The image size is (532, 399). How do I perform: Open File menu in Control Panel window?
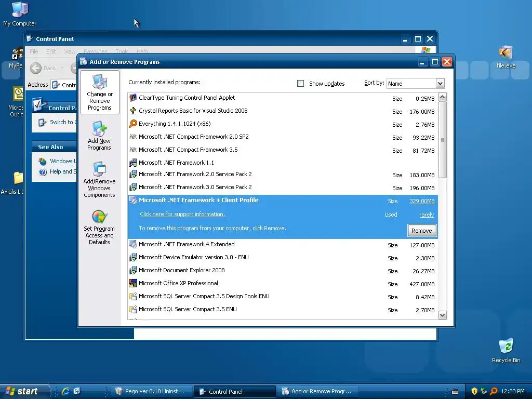[34, 51]
